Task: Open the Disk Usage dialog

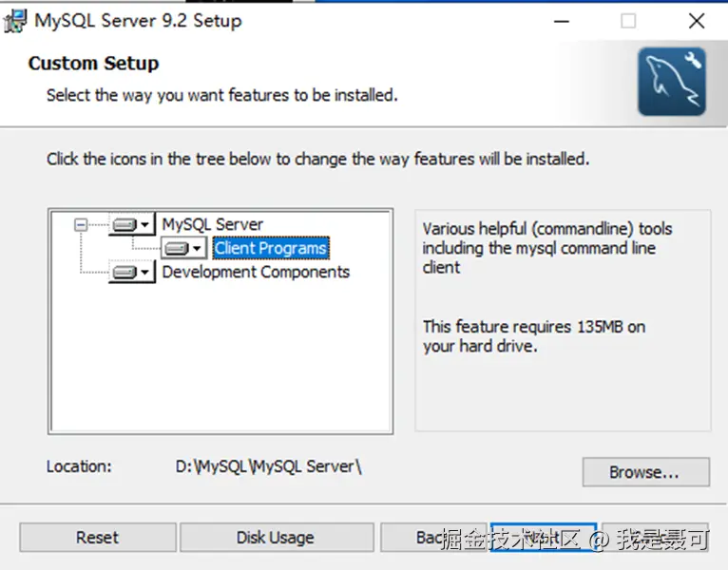Action: [275, 538]
